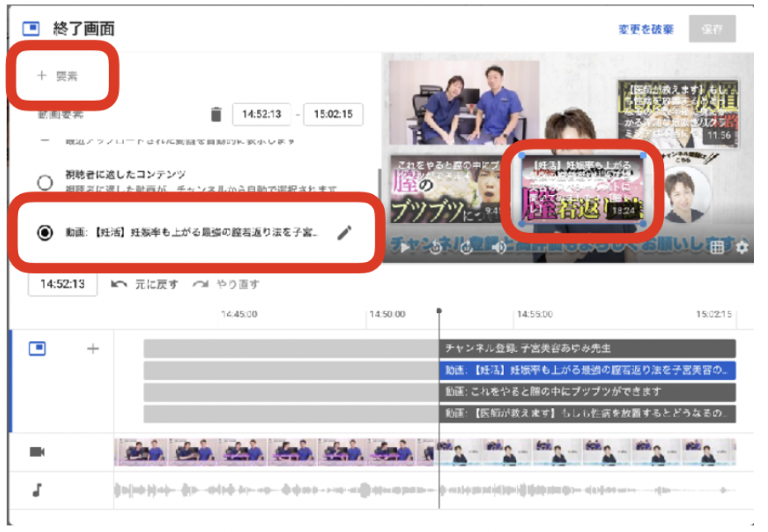The width and height of the screenshot is (768, 532).
Task: Click the plus icon in the timeline track
Action: point(93,349)
